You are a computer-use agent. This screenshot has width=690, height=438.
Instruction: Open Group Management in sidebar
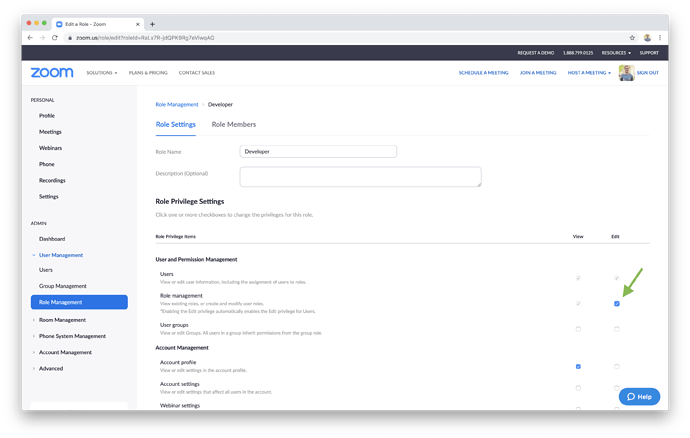click(62, 286)
